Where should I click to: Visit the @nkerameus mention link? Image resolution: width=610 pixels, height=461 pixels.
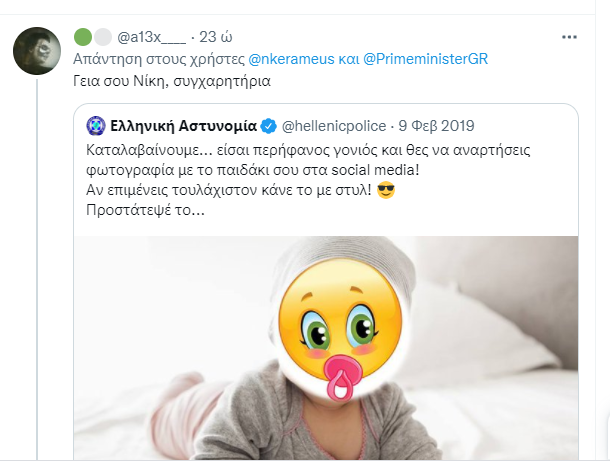click(x=291, y=59)
